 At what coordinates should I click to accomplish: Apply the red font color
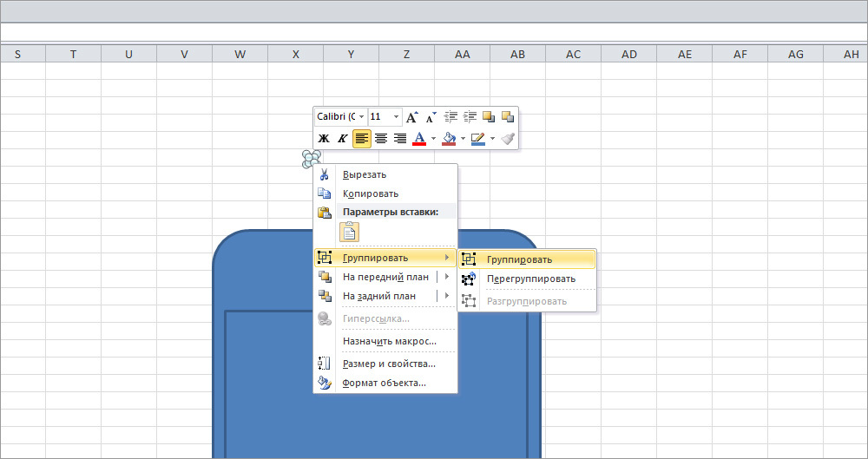click(x=419, y=139)
